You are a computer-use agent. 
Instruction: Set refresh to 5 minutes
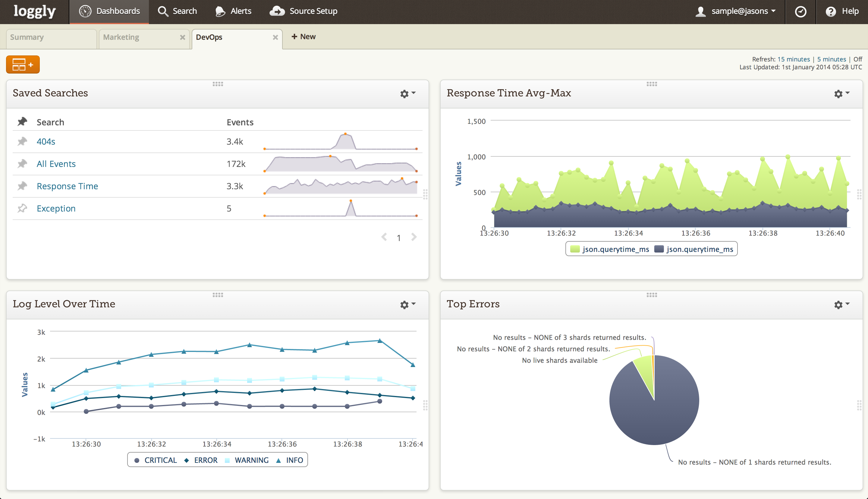click(831, 59)
